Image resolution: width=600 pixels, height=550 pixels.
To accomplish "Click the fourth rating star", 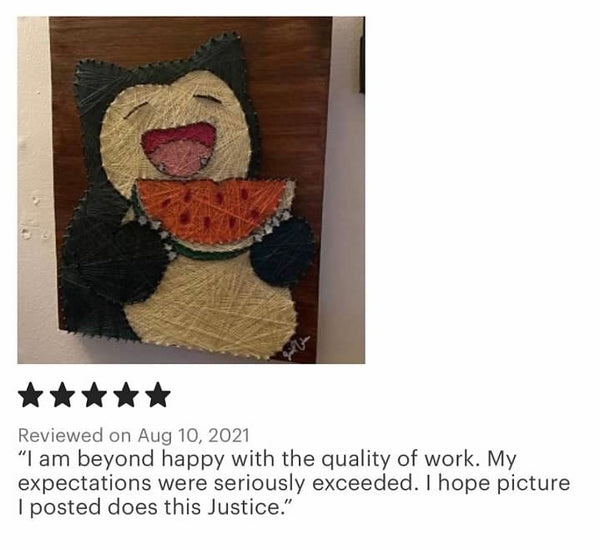I will coord(126,395).
